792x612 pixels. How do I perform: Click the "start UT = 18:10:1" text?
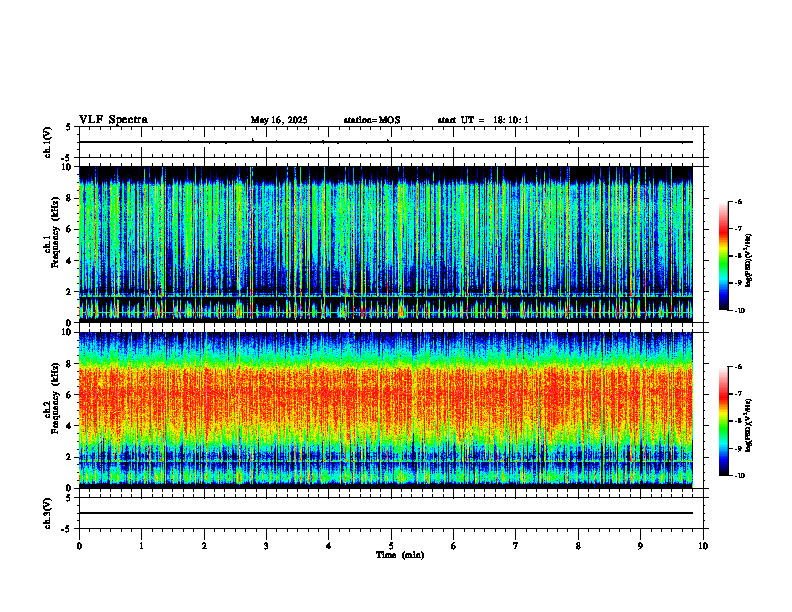click(x=483, y=120)
